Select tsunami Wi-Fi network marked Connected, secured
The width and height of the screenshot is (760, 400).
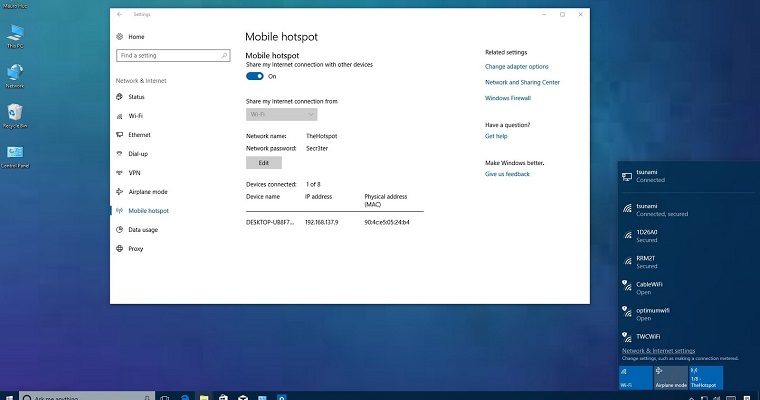coord(688,210)
